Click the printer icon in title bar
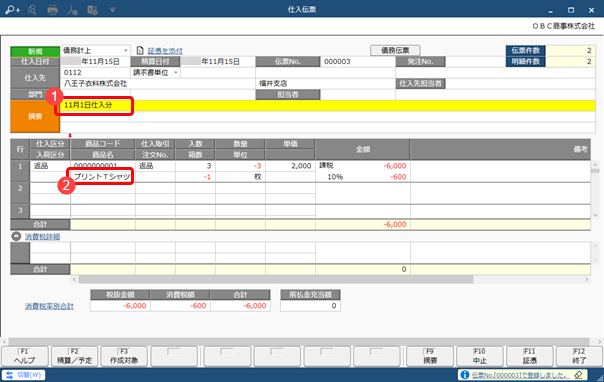Image resolution: width=604 pixels, height=382 pixels. pyautogui.click(x=52, y=10)
